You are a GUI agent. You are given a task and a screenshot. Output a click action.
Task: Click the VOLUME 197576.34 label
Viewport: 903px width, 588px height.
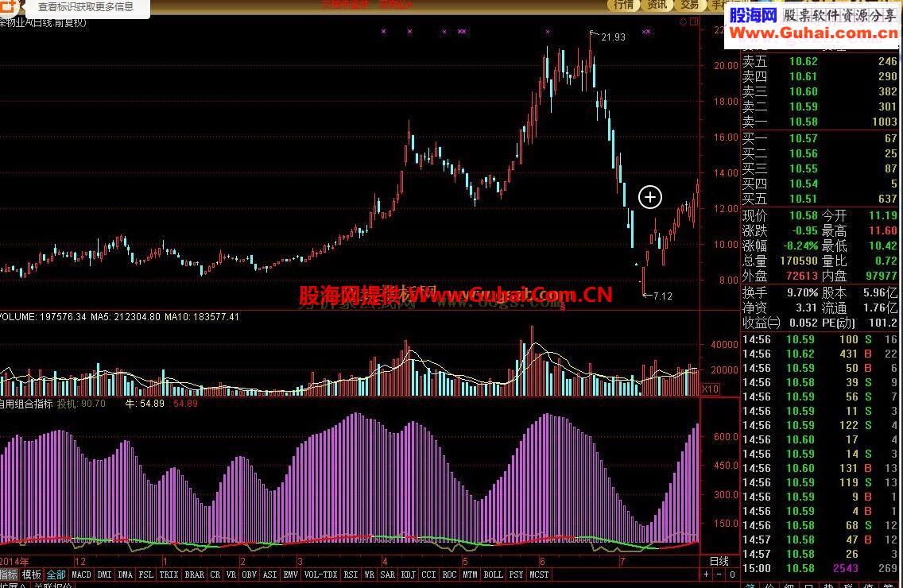click(43, 317)
